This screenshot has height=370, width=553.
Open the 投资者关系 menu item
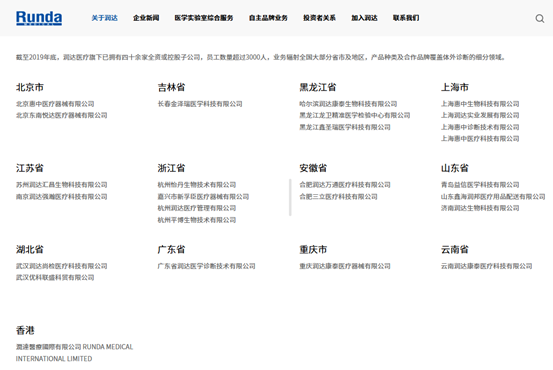[x=319, y=18]
